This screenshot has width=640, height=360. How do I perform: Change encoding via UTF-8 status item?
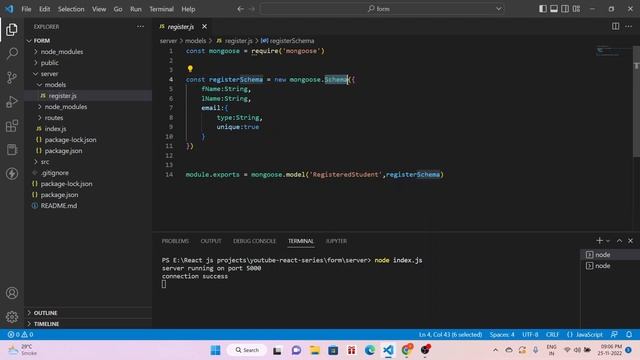pos(530,334)
